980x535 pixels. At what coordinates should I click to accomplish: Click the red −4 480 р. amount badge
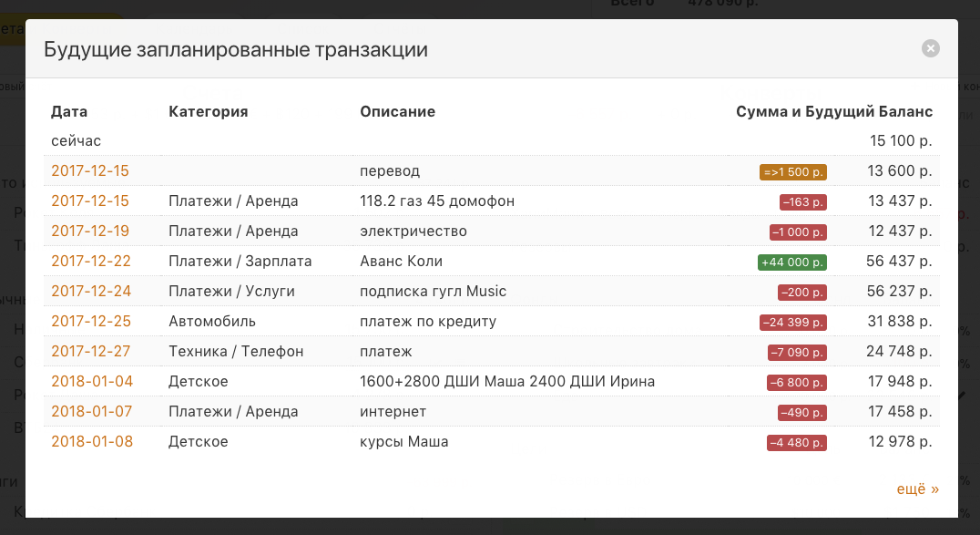(x=797, y=442)
